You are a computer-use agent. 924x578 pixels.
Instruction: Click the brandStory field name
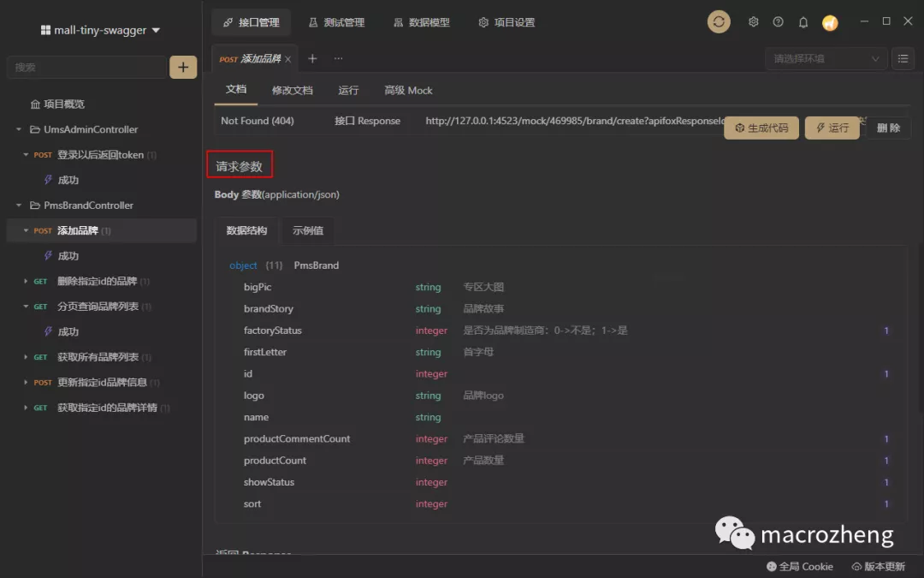point(268,309)
